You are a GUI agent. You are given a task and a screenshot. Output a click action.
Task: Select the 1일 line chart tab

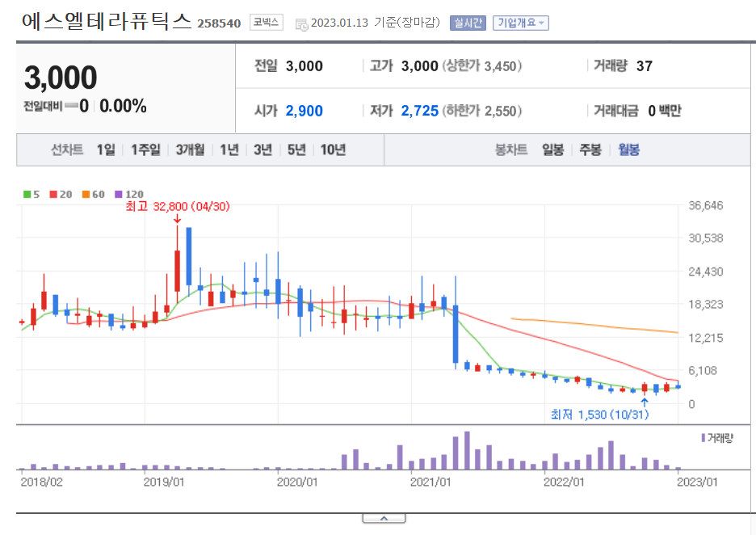tap(106, 150)
